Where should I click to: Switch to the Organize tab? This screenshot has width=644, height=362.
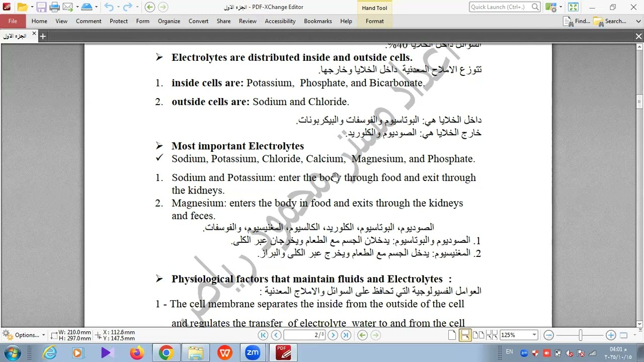(x=169, y=21)
